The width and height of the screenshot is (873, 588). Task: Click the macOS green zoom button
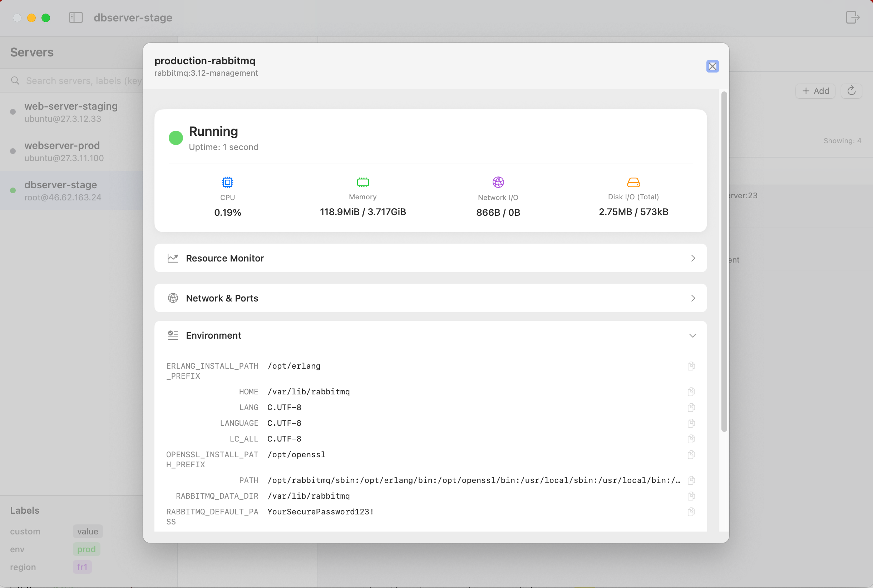pos(46,18)
